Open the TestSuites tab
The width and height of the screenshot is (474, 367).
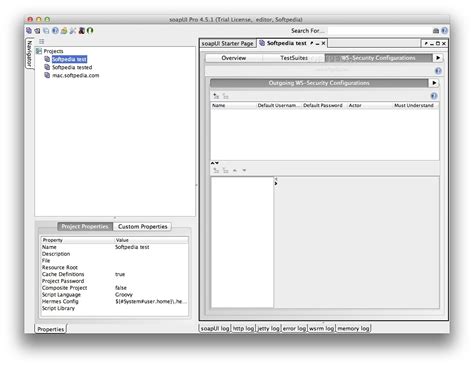[x=294, y=58]
